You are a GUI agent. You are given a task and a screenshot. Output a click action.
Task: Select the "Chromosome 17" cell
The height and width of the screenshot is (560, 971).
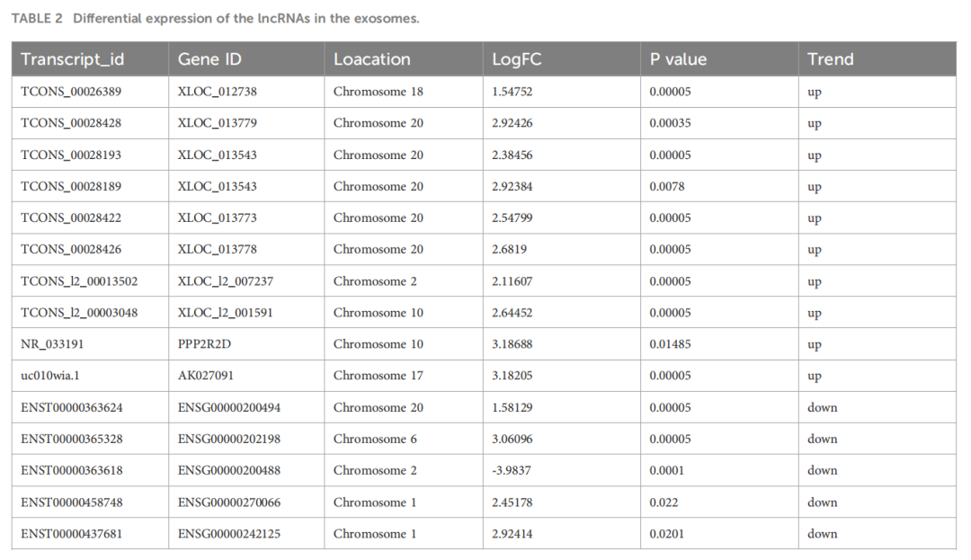[x=379, y=376]
